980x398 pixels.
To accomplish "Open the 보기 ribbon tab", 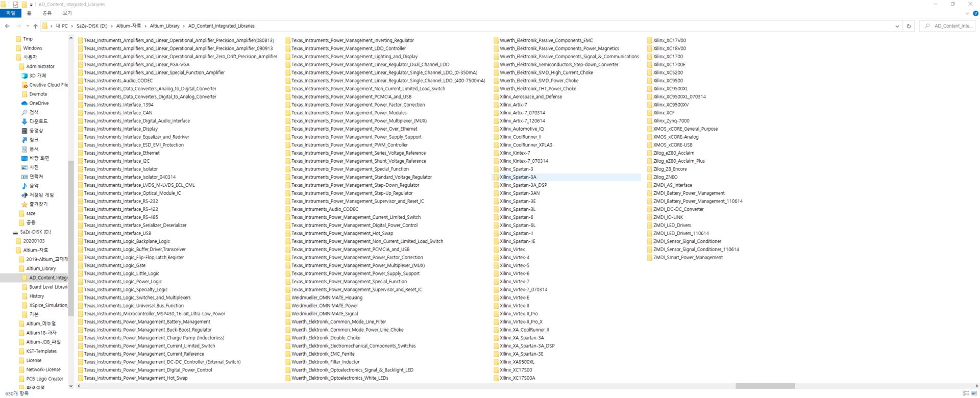I will tap(67, 13).
